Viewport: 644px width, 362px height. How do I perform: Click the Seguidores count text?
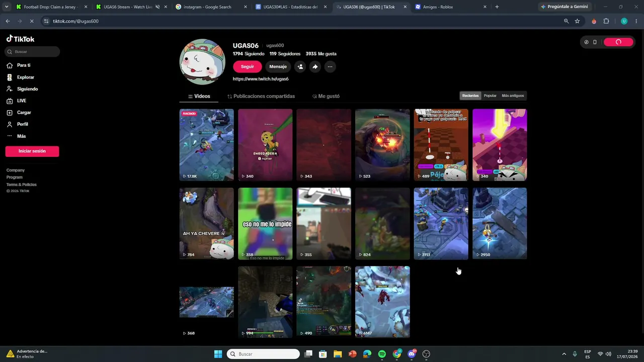pos(285,54)
